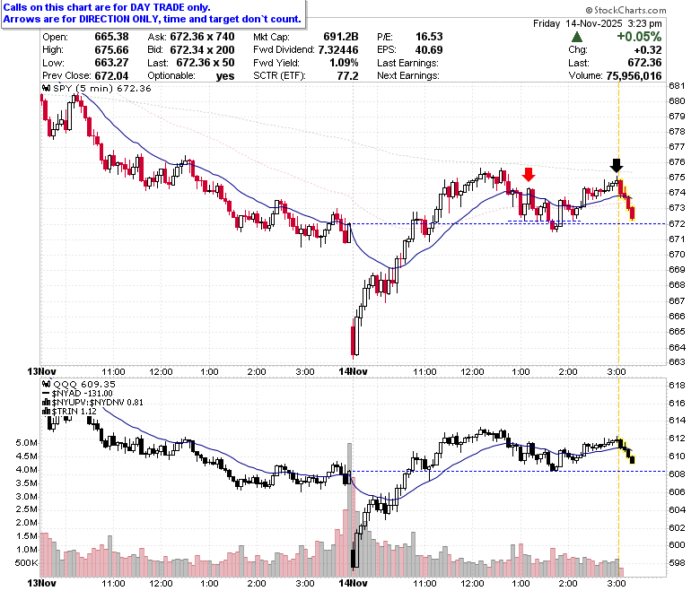The width and height of the screenshot is (700, 591).
Task: Click the DAY TRADE only note box
Action: [x=153, y=13]
